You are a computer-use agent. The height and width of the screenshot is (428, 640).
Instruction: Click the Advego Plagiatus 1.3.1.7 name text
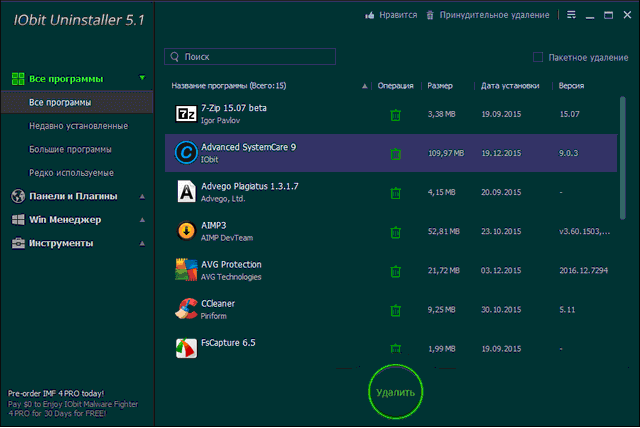coord(250,186)
